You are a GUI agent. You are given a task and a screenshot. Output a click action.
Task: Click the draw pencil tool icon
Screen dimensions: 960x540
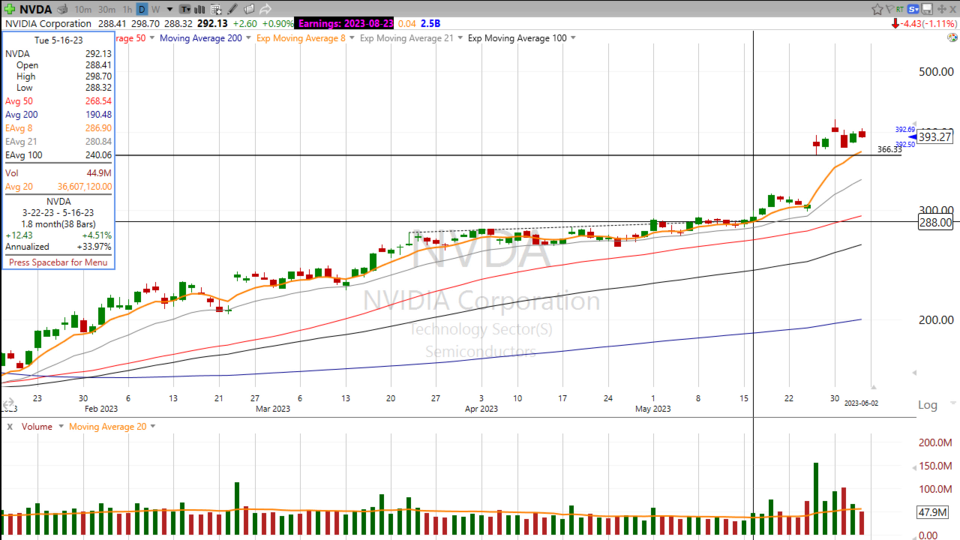point(232,9)
